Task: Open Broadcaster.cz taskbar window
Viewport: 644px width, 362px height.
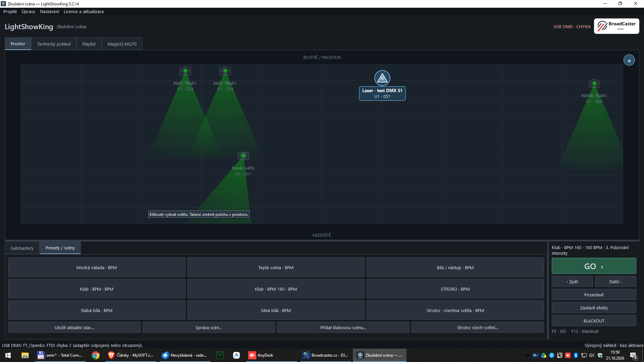Action: [325, 355]
